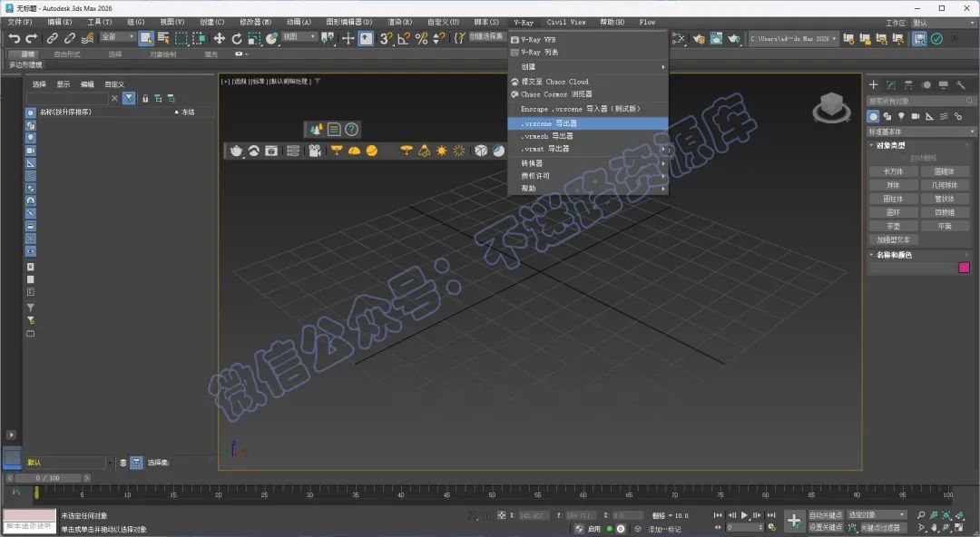Collapse the 对象类型 rollout
Screen dimensions: 980x537
coord(890,145)
